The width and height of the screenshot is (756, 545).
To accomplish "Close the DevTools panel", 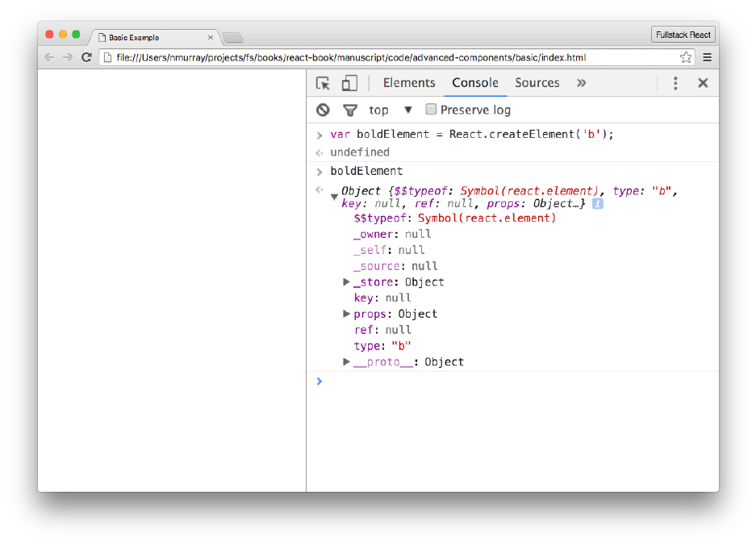I will tap(703, 83).
